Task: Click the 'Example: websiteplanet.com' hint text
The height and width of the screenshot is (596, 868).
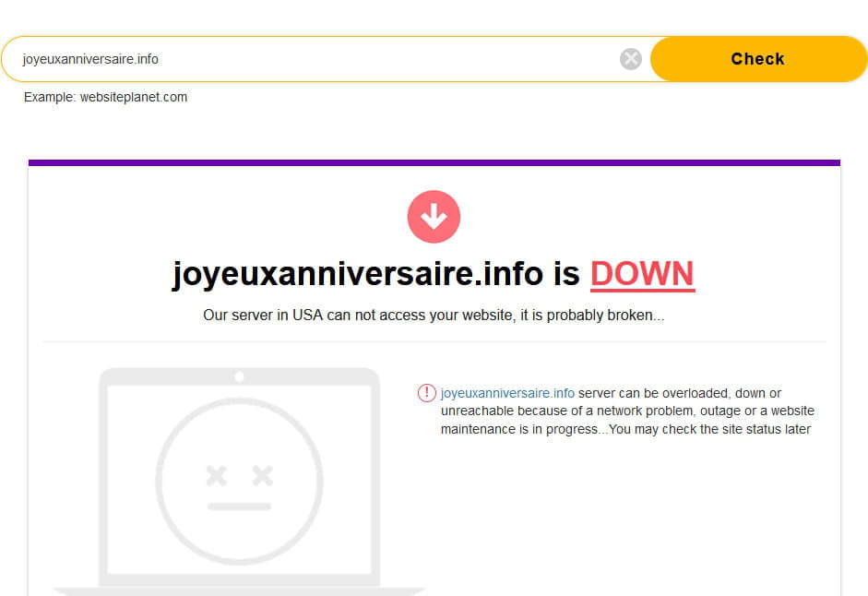Action: (106, 98)
